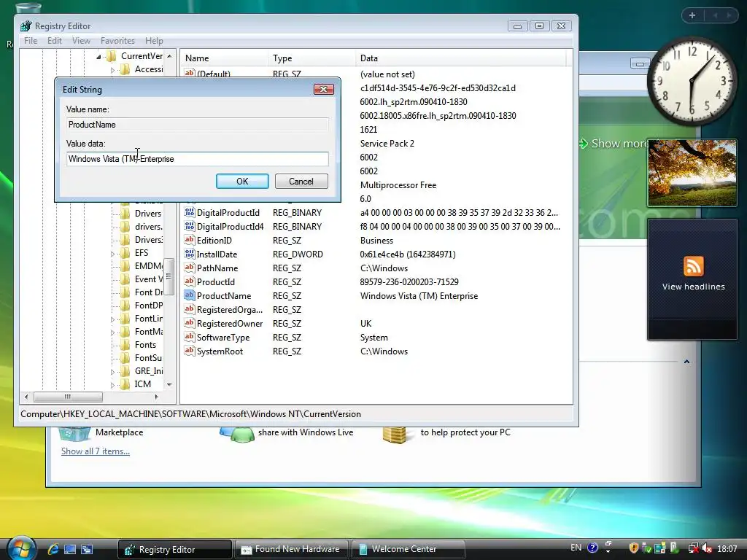This screenshot has height=560, width=747.
Task: Click the Start orb button
Action: (20, 548)
